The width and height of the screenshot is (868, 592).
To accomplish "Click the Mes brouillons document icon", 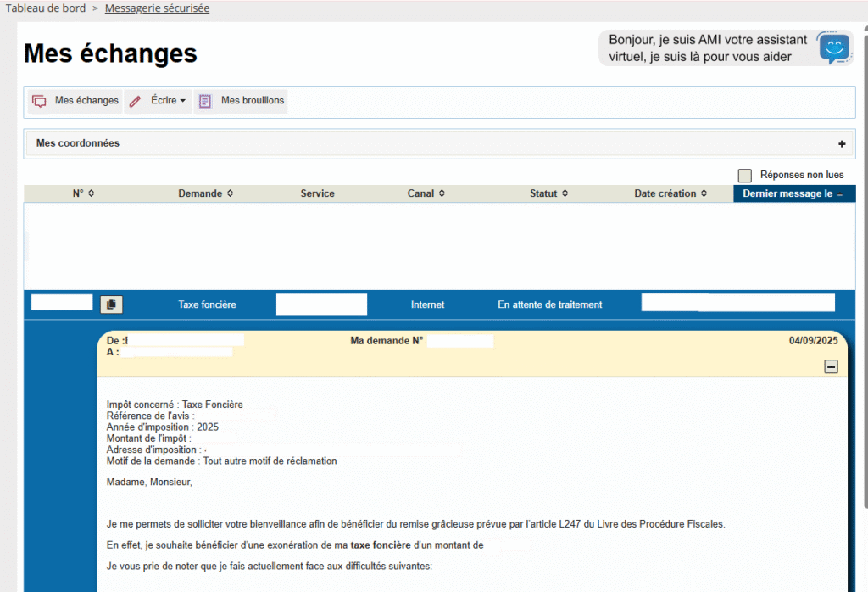I will tap(204, 101).
